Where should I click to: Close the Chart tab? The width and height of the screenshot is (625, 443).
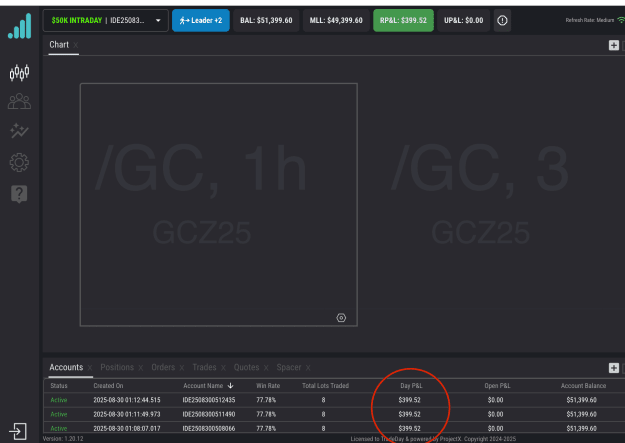coord(76,45)
